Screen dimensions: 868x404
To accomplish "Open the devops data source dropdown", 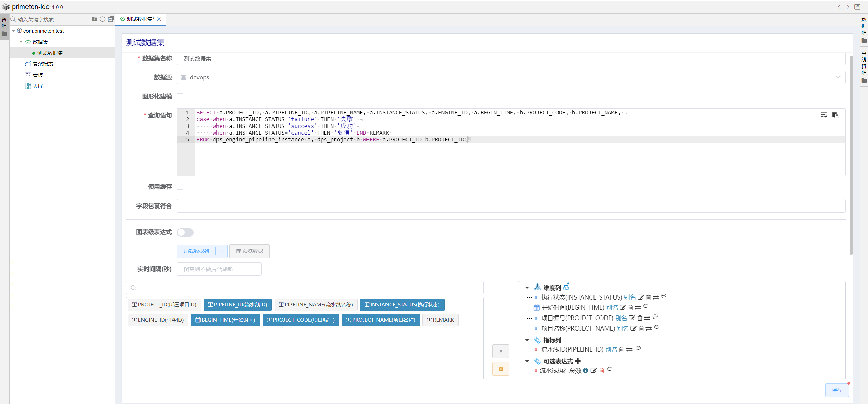I will point(511,77).
